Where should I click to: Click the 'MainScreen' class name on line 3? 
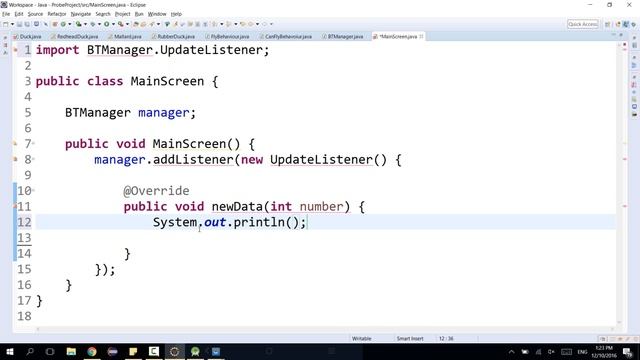click(x=167, y=81)
